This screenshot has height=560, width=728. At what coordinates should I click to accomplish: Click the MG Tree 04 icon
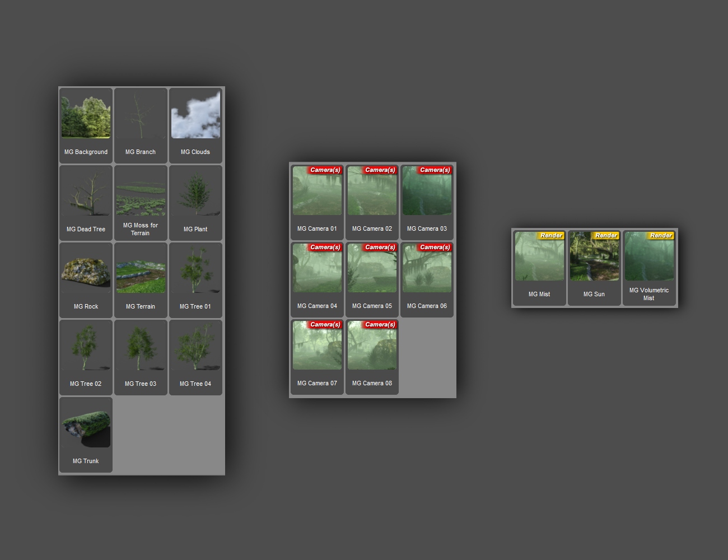point(195,357)
